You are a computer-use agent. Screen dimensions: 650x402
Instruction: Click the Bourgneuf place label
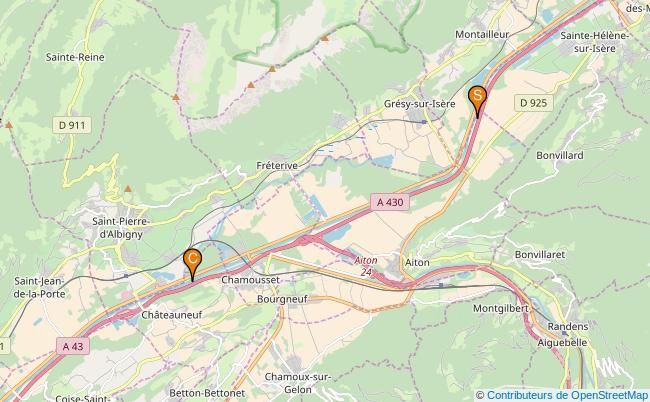pos(282,299)
